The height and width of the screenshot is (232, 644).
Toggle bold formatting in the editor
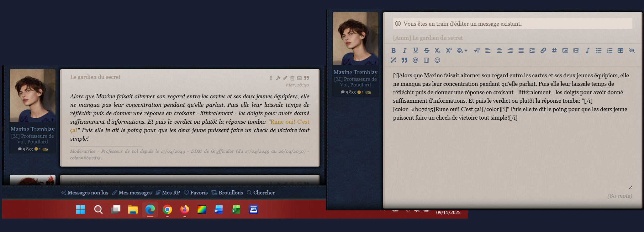click(x=393, y=50)
